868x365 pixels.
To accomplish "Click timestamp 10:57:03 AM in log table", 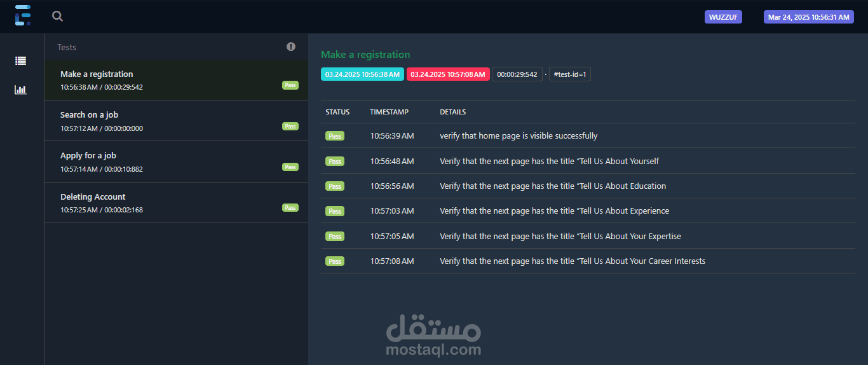I will point(392,211).
